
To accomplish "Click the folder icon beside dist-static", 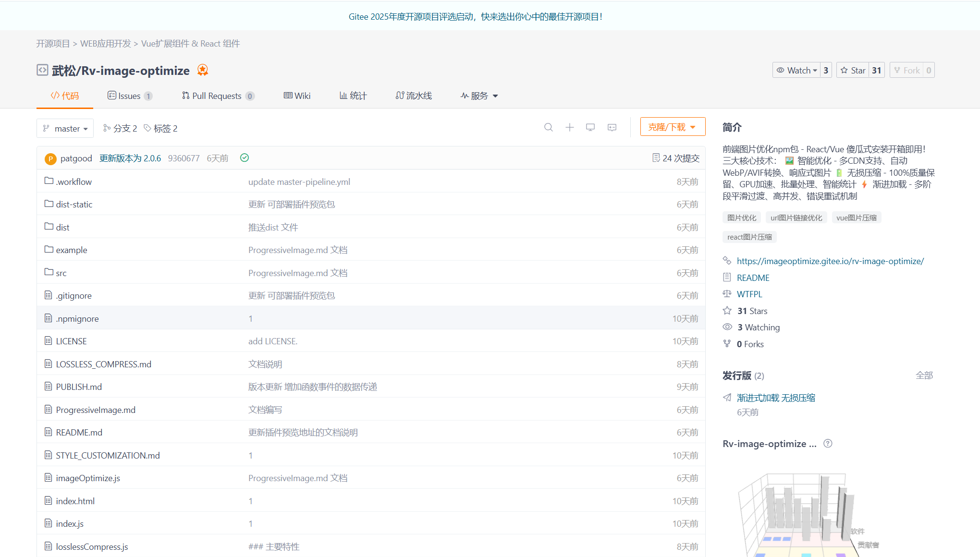I will coord(49,204).
